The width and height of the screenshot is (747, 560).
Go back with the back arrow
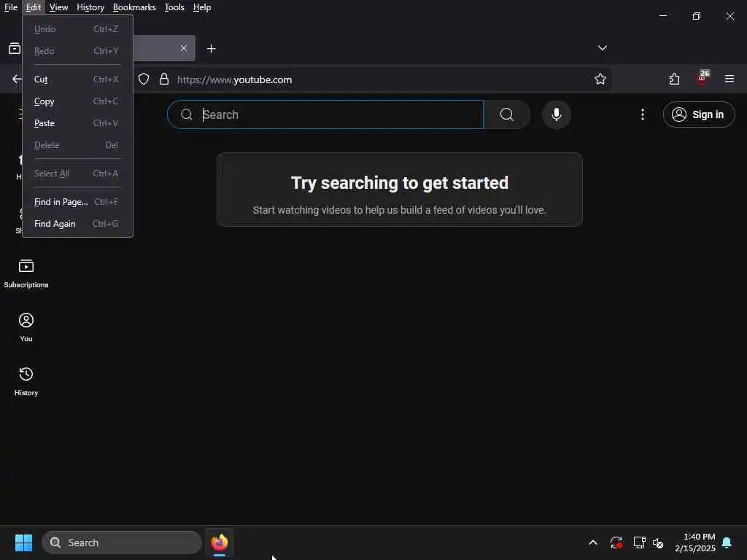tap(17, 79)
